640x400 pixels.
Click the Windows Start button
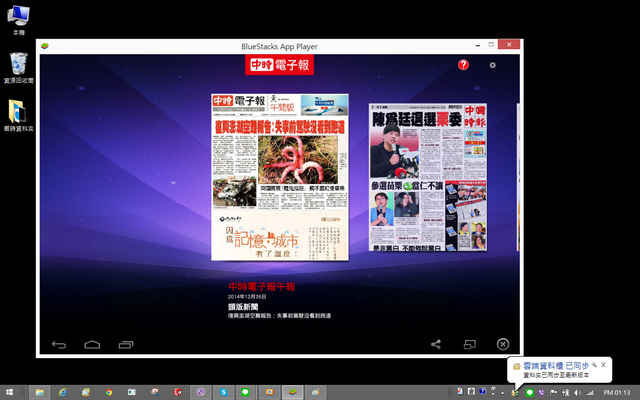click(9, 393)
